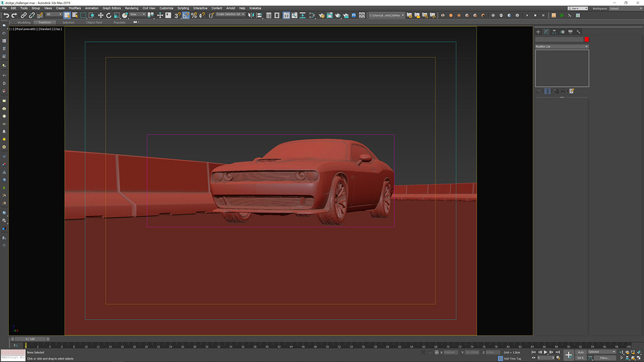Select the Select and Move tool
This screenshot has height=362, width=644.
coord(101,16)
